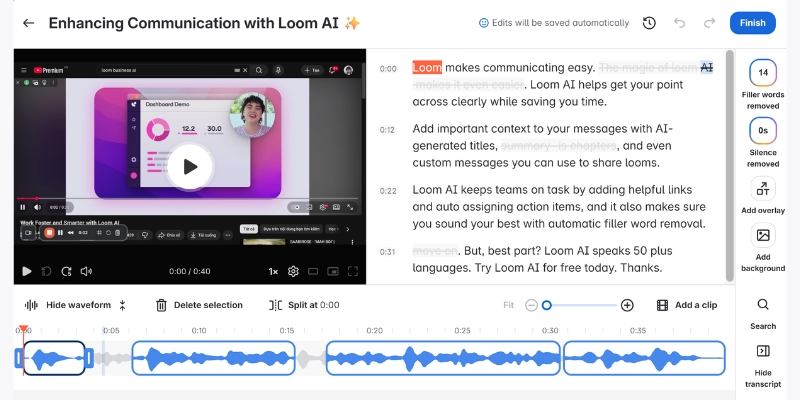Open the playback speed 1× menu
The width and height of the screenshot is (800, 400).
273,271
